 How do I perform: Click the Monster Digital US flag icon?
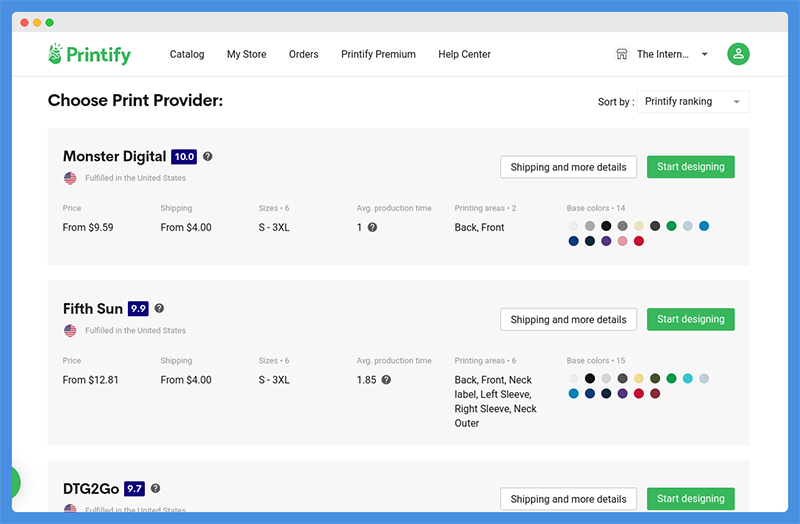(70, 178)
